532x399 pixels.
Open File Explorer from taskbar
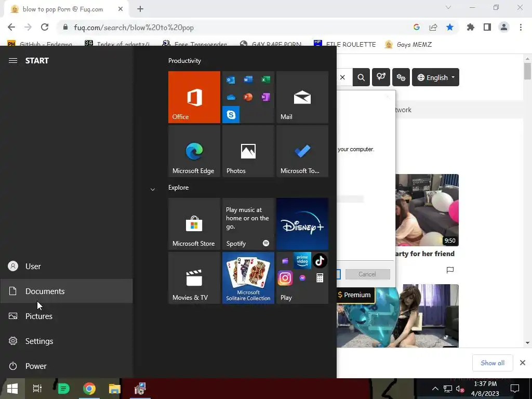(115, 389)
